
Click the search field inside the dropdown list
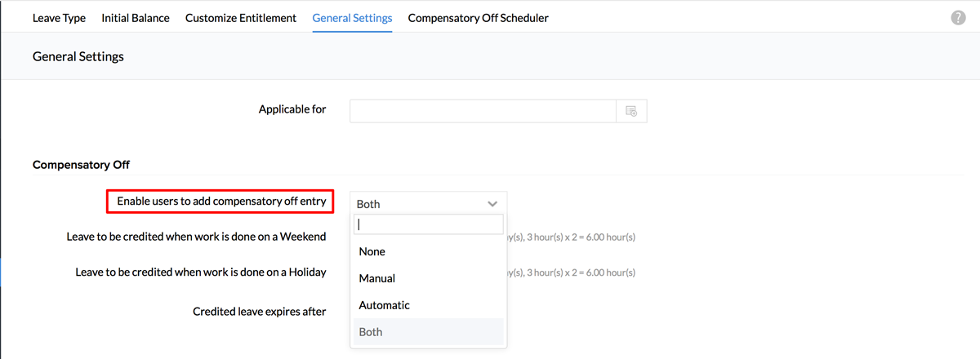point(428,224)
